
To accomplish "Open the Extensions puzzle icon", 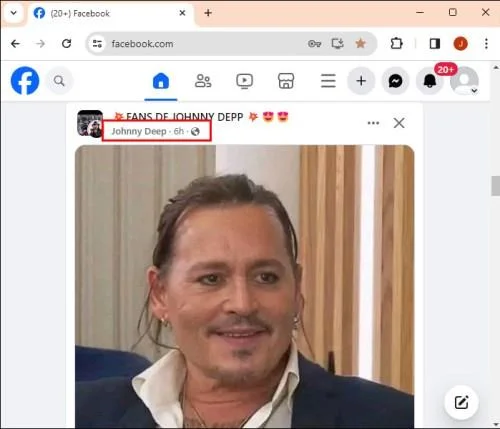I will pos(396,44).
